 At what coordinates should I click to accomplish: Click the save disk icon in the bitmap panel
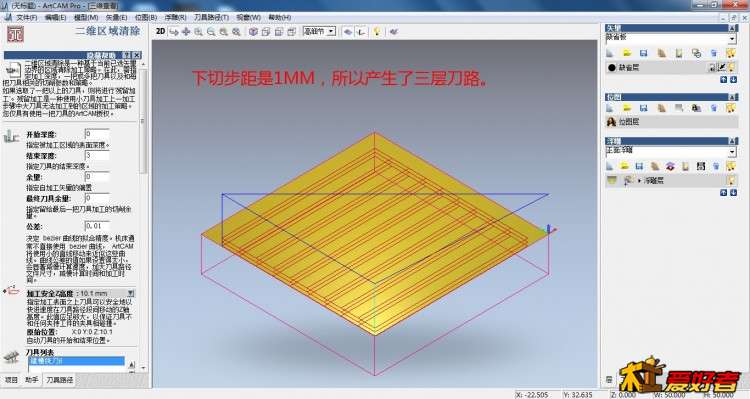pyautogui.click(x=644, y=108)
